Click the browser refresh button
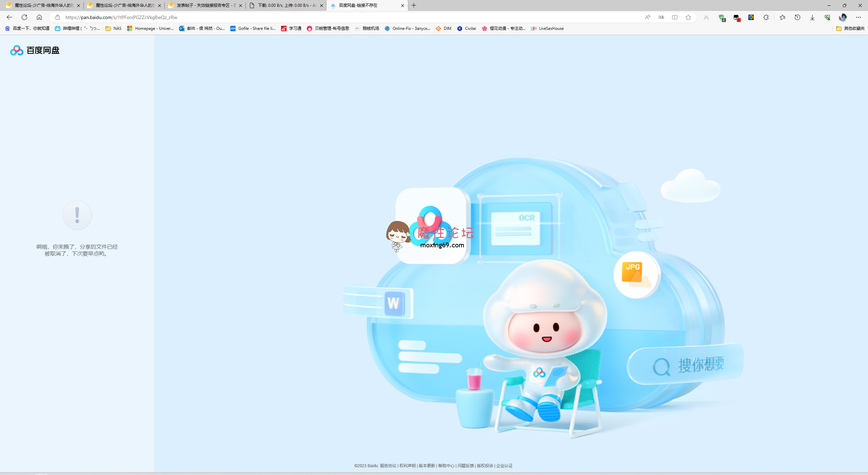Image resolution: width=868 pixels, height=475 pixels. [x=24, y=17]
